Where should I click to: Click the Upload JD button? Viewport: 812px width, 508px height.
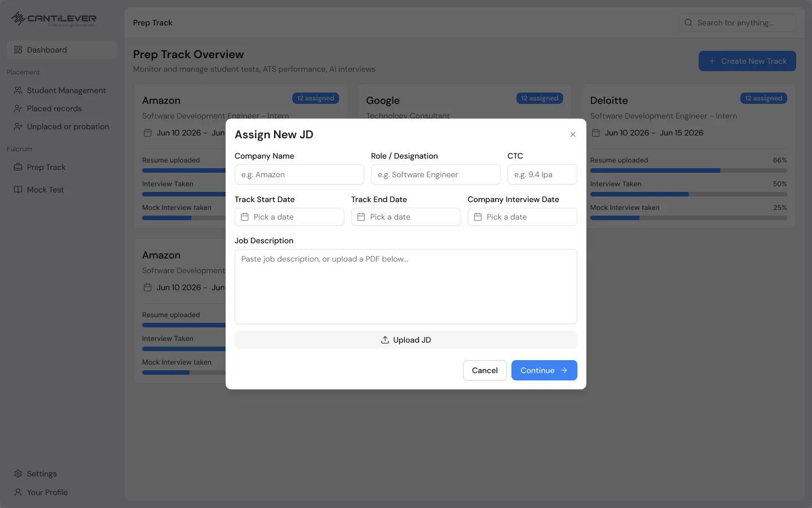pos(405,340)
